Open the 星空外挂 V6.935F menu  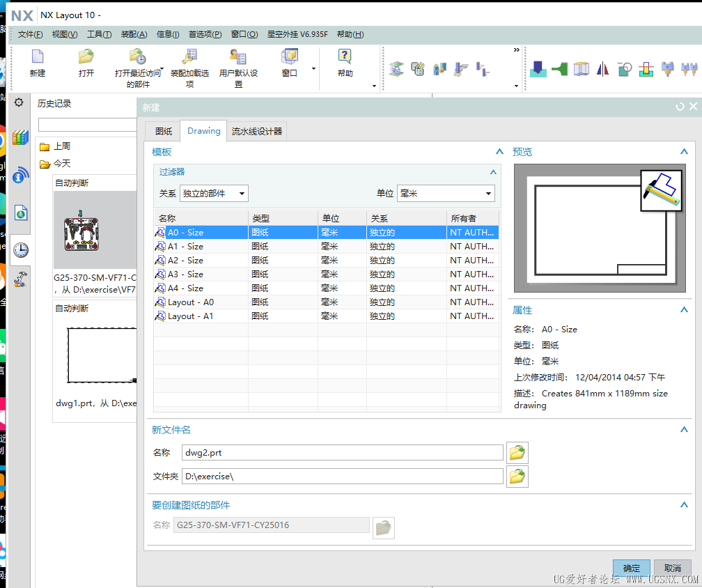pyautogui.click(x=297, y=34)
